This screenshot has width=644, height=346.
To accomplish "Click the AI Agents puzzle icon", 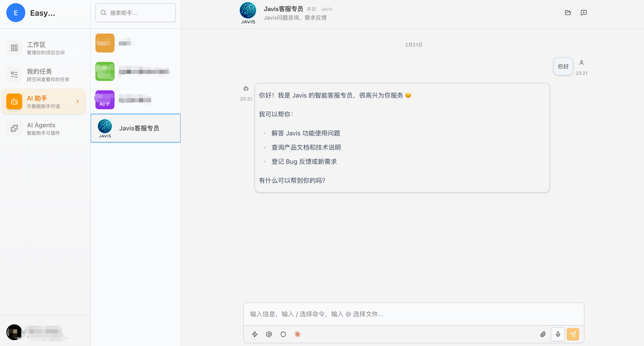I will point(14,128).
